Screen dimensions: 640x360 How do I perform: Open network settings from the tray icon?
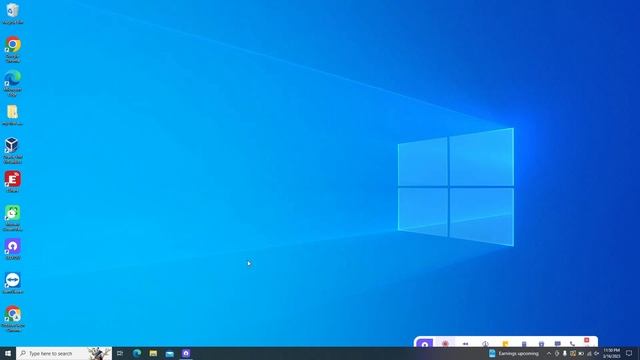coord(589,353)
